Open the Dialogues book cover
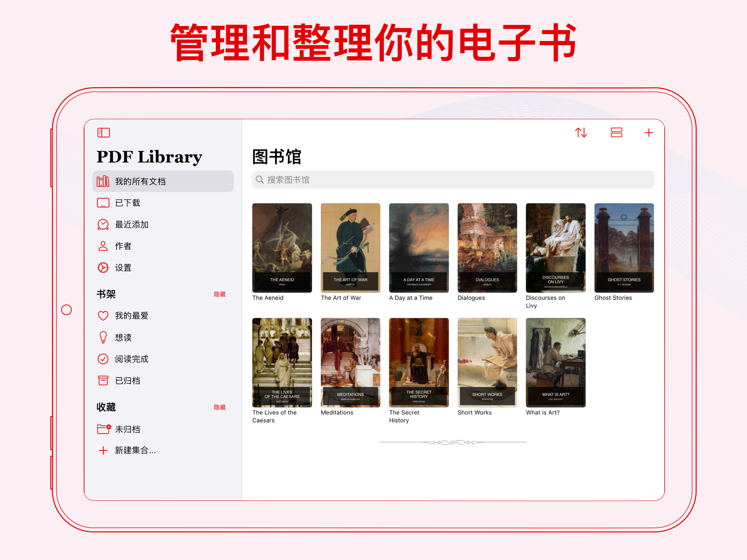747x560 pixels. coord(487,247)
